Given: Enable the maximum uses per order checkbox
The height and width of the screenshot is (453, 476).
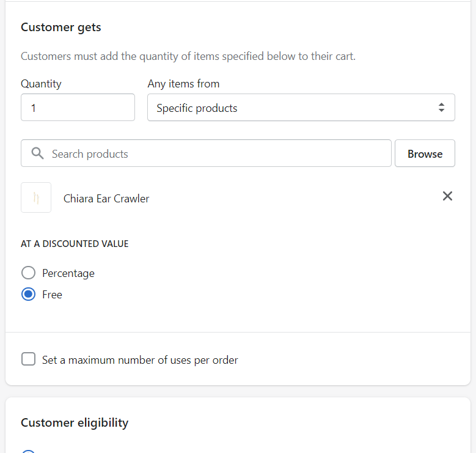Looking at the screenshot, I should pyautogui.click(x=28, y=359).
